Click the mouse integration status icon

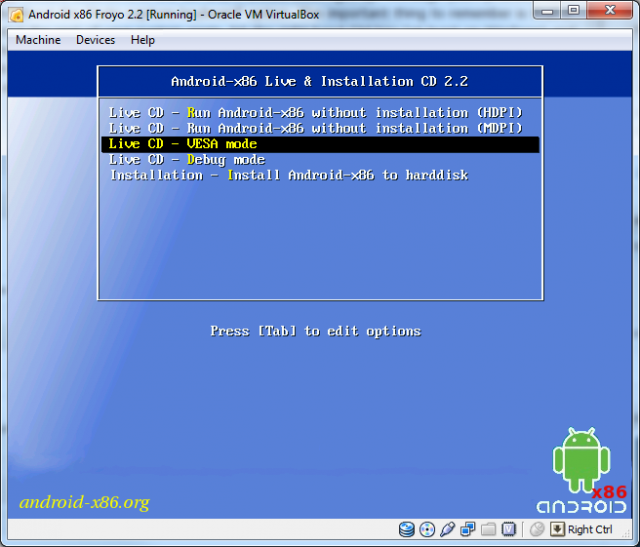point(537,529)
